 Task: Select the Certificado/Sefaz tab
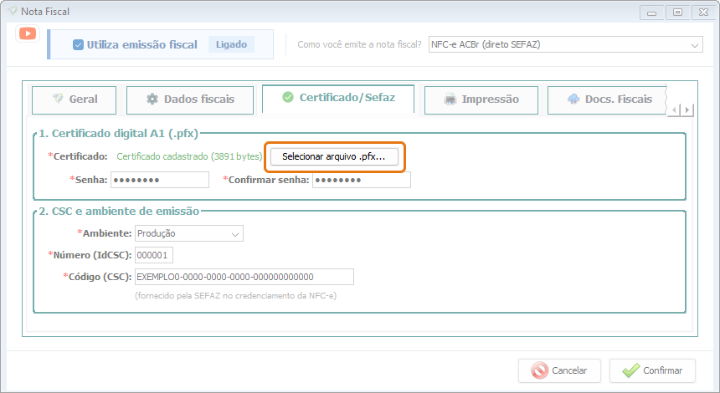click(x=338, y=98)
